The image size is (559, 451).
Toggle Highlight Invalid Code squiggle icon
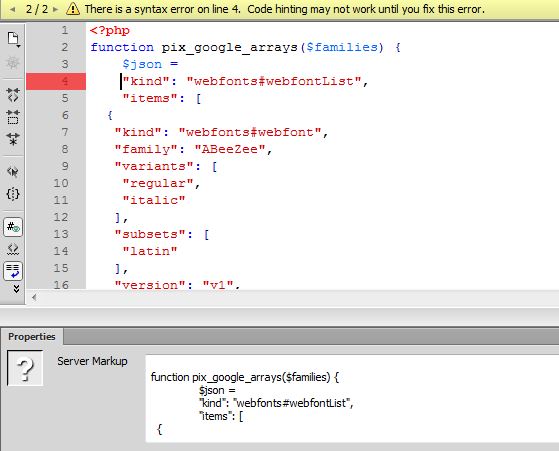click(x=13, y=249)
